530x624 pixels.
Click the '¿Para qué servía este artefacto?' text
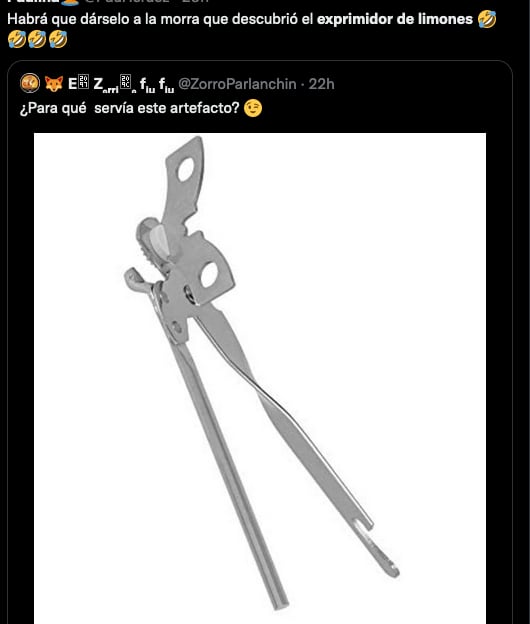[129, 108]
